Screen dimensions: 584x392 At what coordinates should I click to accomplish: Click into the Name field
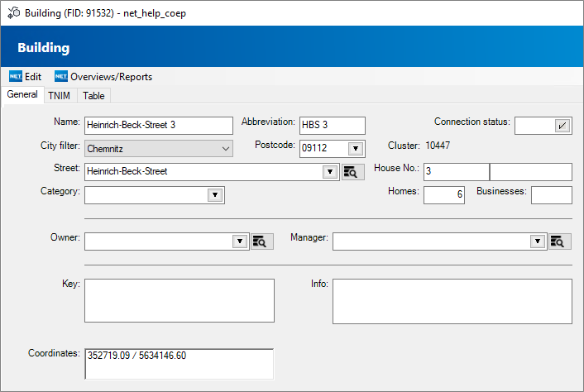[x=159, y=126]
